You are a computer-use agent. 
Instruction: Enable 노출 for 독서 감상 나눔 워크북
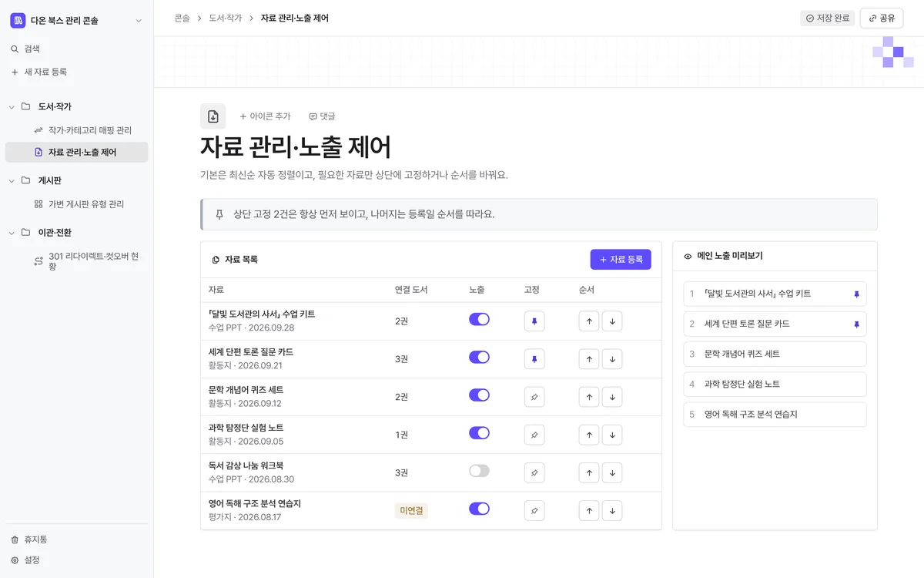tap(479, 470)
